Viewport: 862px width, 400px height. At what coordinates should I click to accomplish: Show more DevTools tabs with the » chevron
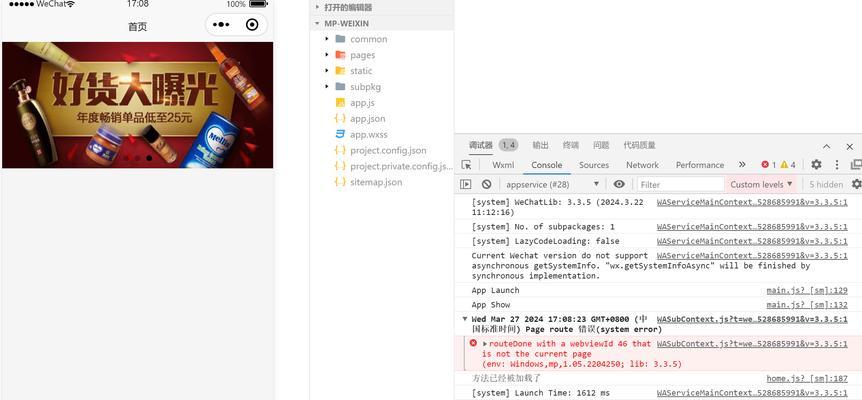click(742, 165)
